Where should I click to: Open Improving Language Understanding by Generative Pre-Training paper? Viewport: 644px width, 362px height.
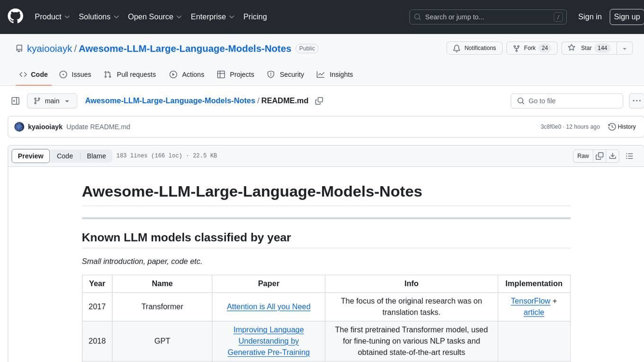coord(268,341)
